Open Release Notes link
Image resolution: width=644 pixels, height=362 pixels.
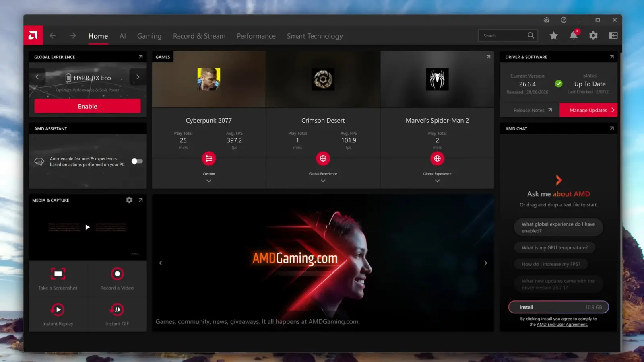pyautogui.click(x=533, y=110)
